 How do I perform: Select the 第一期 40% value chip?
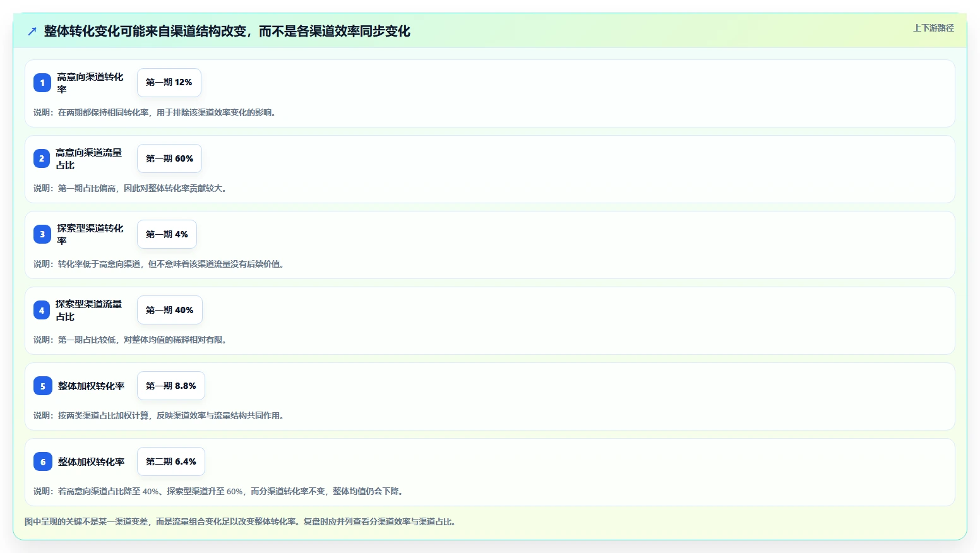click(170, 310)
